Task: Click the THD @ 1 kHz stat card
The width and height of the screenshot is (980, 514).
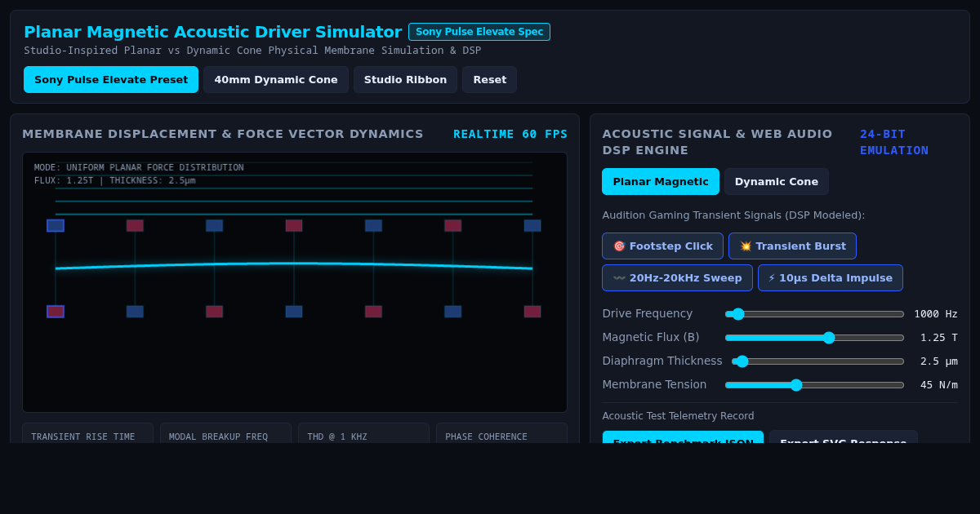Action: [x=363, y=433]
